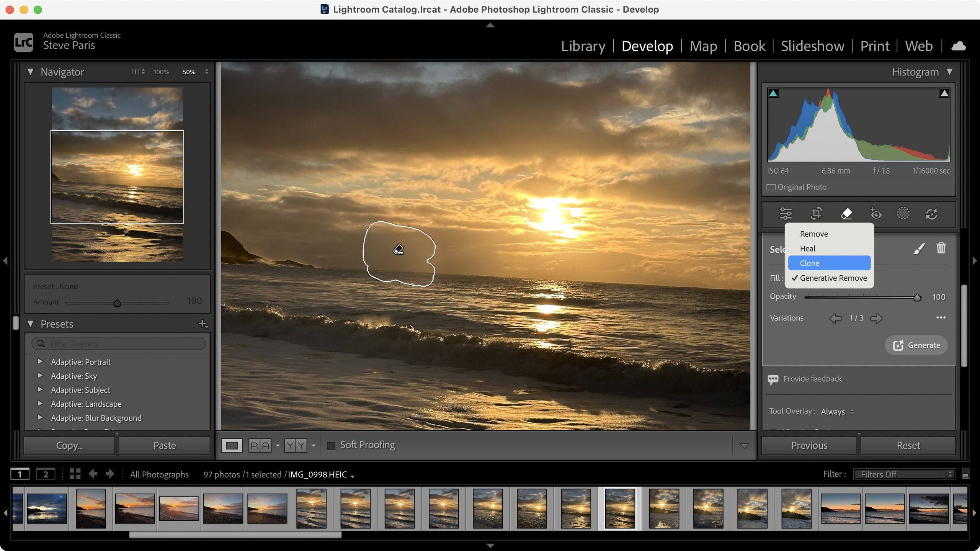
Task: Enable the Original Photo checkbox
Action: point(771,187)
